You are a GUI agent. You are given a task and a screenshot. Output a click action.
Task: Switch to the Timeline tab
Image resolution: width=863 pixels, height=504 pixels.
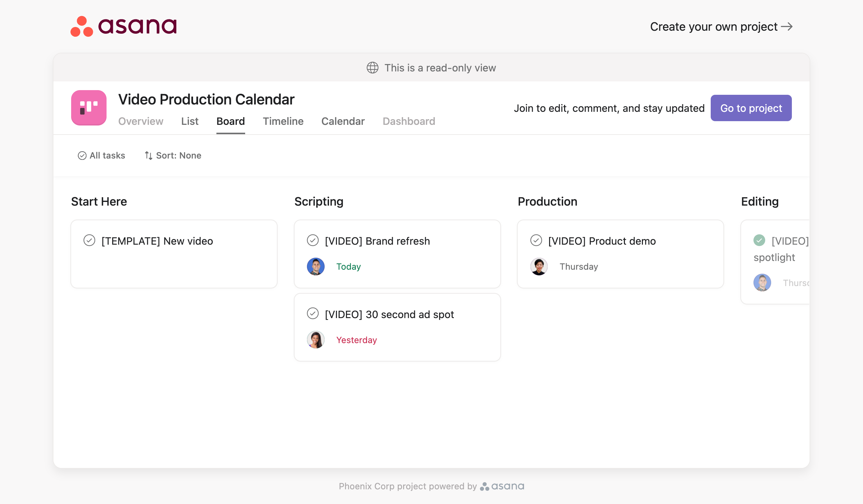click(x=283, y=121)
